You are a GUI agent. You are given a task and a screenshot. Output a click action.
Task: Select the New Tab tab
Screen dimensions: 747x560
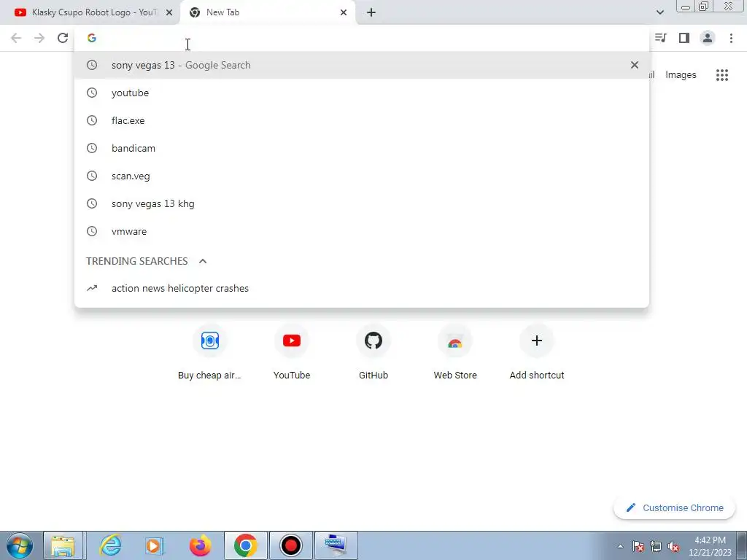(267, 12)
